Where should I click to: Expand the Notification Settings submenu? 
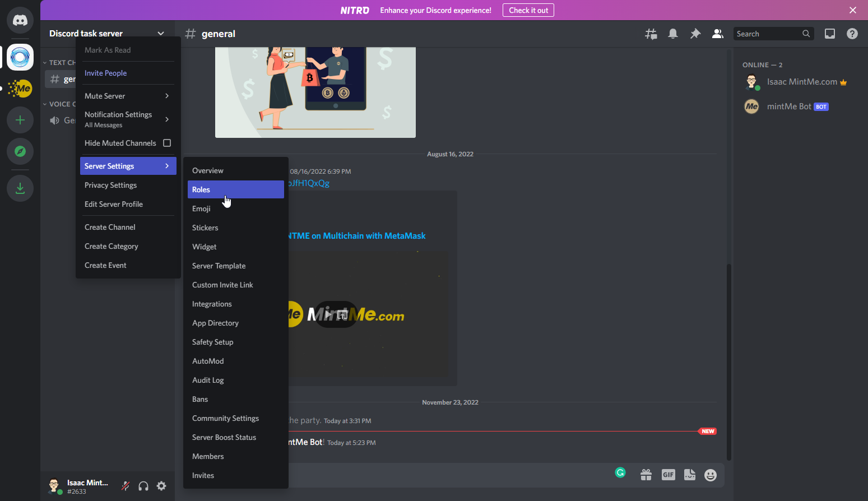(127, 119)
